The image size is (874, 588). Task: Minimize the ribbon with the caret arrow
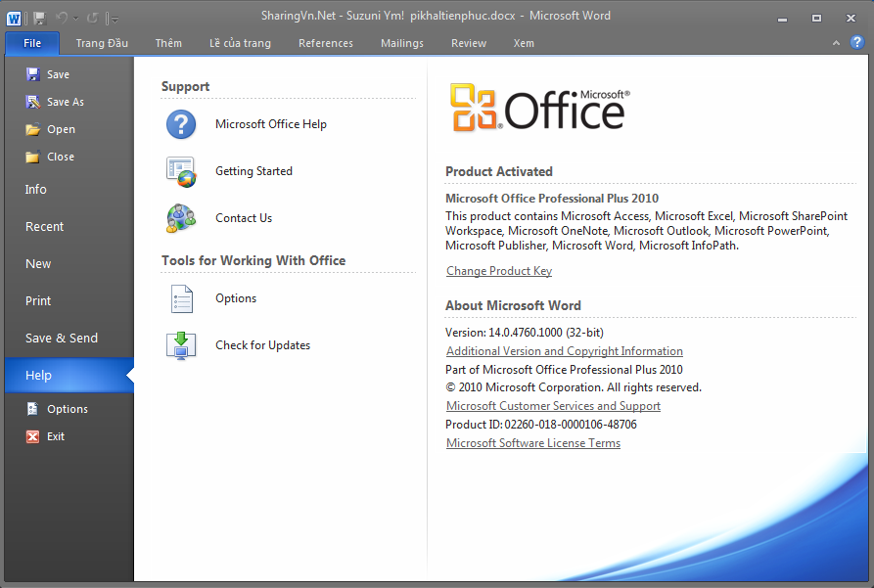click(836, 42)
